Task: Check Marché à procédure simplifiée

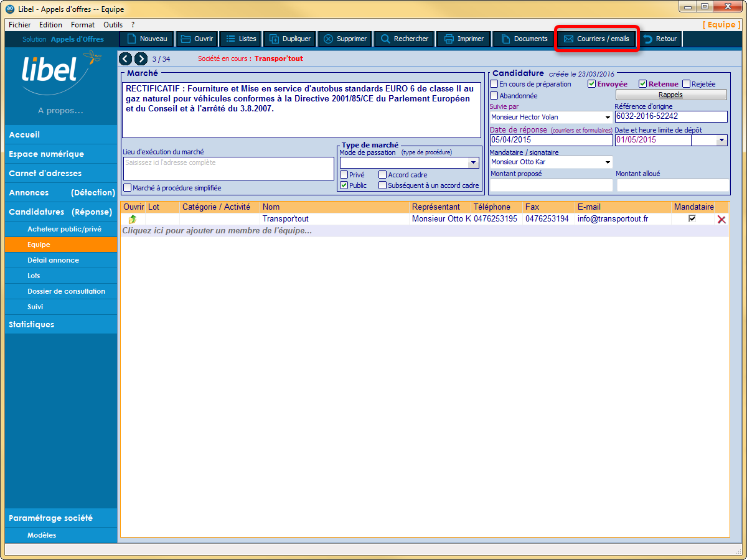Action: point(128,188)
